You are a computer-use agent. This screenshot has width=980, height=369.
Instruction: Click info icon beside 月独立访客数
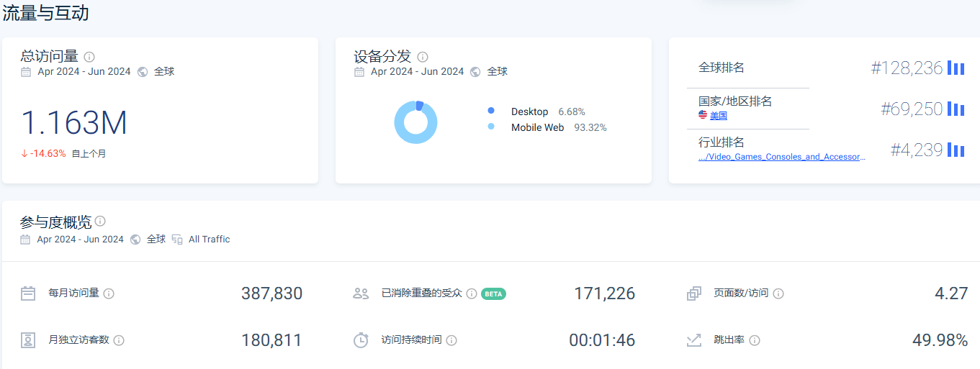(x=119, y=340)
